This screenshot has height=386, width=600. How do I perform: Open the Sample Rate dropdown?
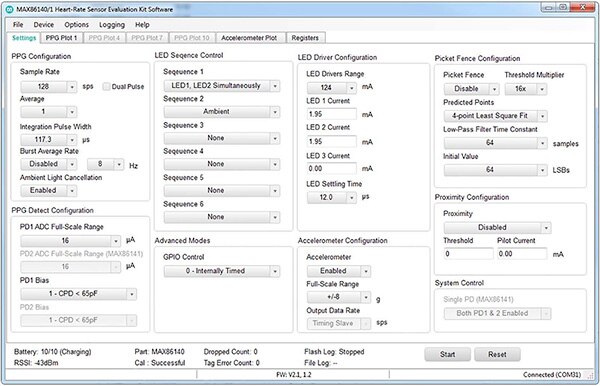pos(49,87)
